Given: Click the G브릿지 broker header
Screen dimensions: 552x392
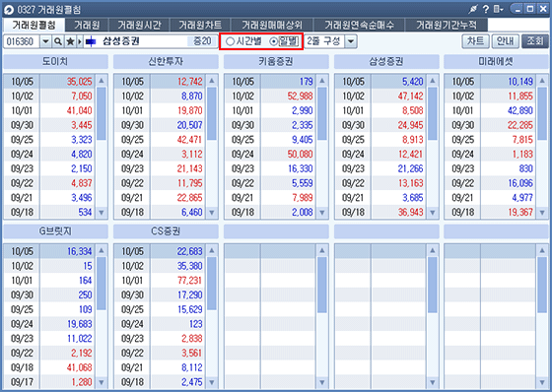Looking at the screenshot, I should [x=55, y=231].
